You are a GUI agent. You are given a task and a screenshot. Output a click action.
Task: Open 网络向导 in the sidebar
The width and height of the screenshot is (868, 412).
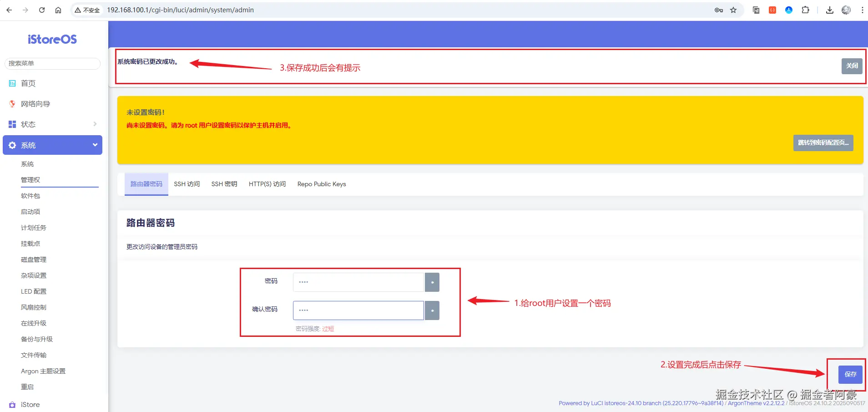tap(52, 104)
